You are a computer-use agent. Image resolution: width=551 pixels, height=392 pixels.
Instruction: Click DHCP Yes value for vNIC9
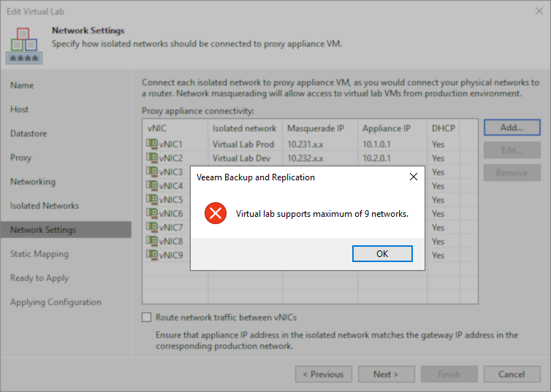[x=438, y=255]
